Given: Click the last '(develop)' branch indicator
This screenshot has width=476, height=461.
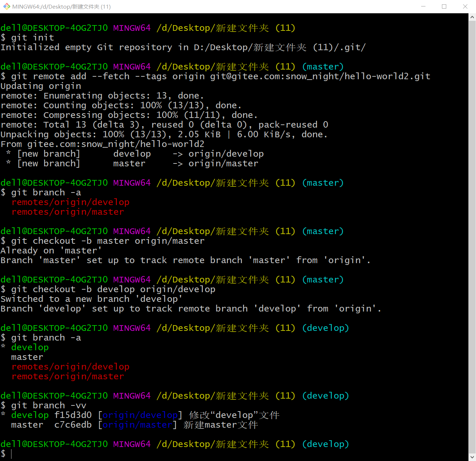Looking at the screenshot, I should (325, 444).
